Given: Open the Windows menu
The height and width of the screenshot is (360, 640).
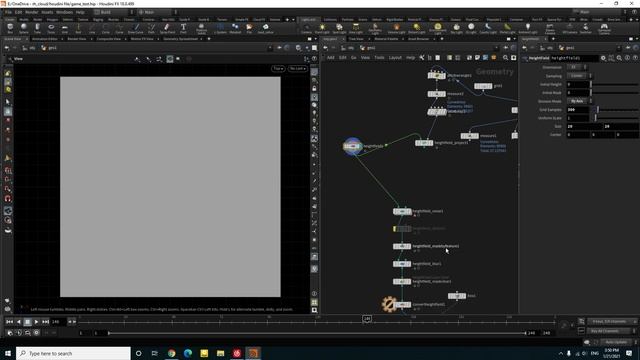Looking at the screenshot, I should tap(64, 12).
